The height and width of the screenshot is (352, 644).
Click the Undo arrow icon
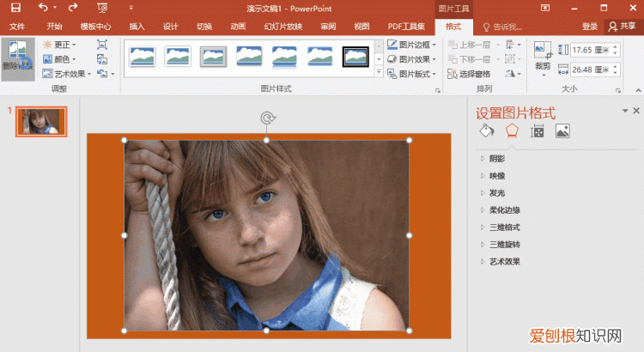[43, 8]
